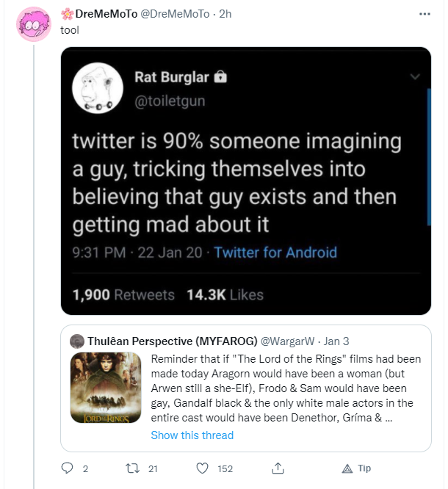Open the three-dot more options menu
This screenshot has height=489, width=448.
[424, 14]
